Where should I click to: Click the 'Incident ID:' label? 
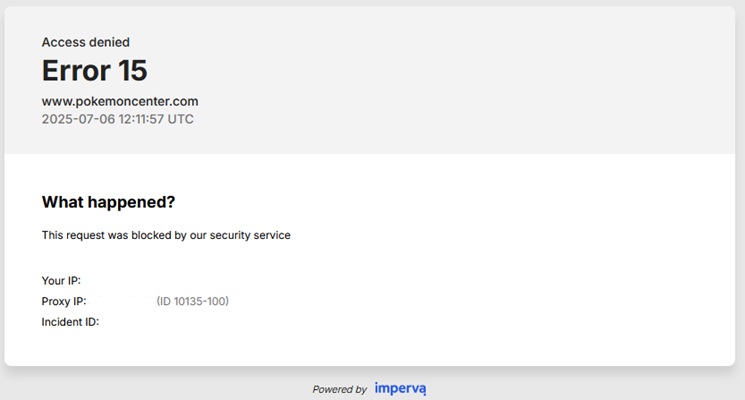click(x=70, y=322)
